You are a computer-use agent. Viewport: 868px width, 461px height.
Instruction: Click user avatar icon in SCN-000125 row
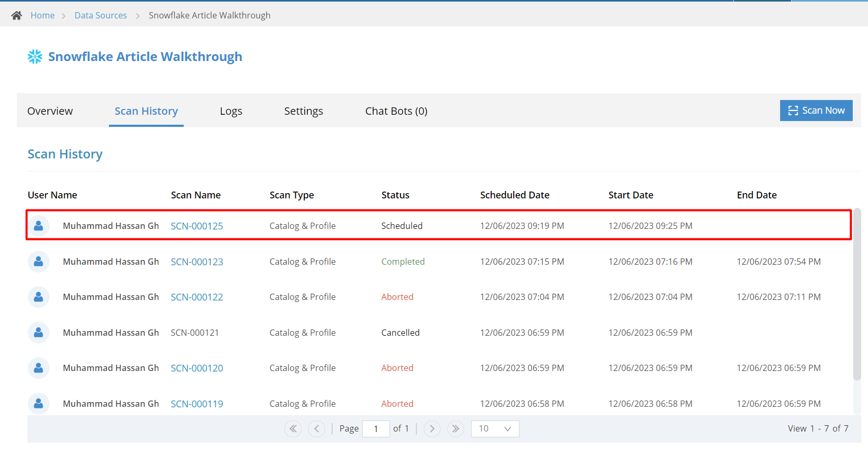[x=38, y=226]
